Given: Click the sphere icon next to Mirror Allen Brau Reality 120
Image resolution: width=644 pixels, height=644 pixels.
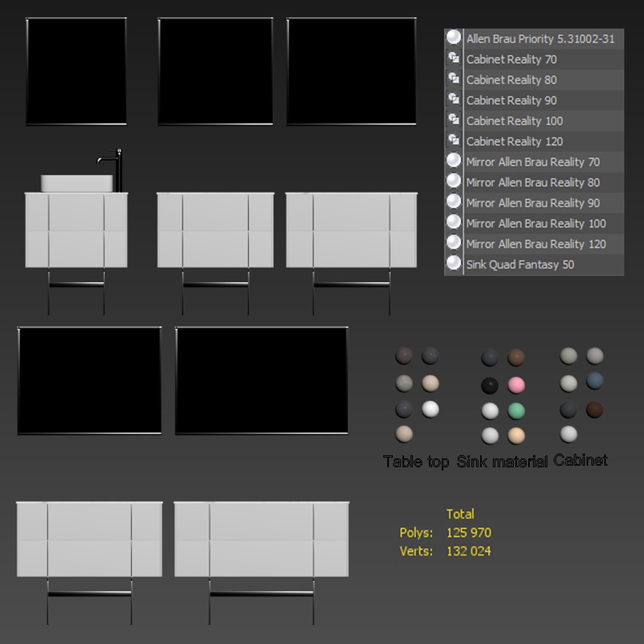Looking at the screenshot, I should point(454,243).
